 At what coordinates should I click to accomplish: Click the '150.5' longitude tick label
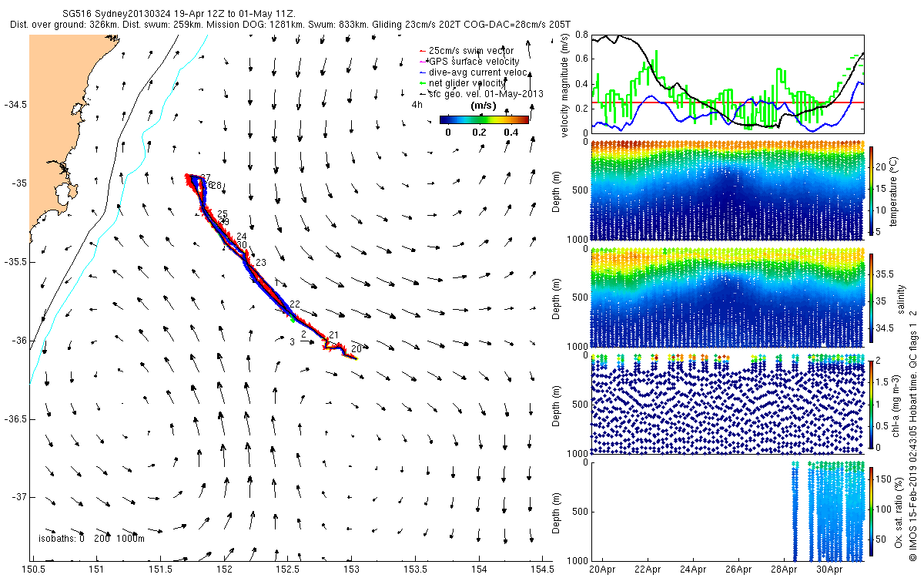coord(33,570)
